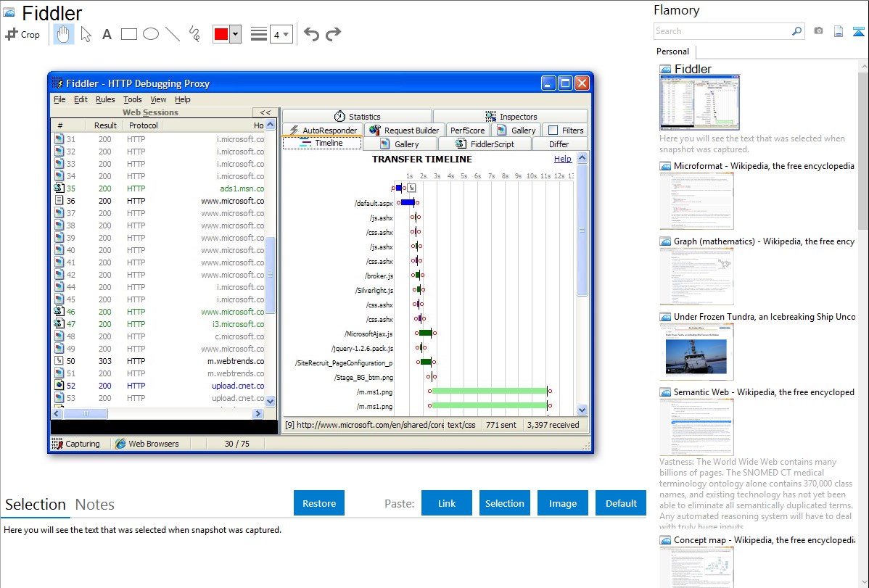Image resolution: width=869 pixels, height=588 pixels.
Task: Open the Differ tab
Action: 559,144
